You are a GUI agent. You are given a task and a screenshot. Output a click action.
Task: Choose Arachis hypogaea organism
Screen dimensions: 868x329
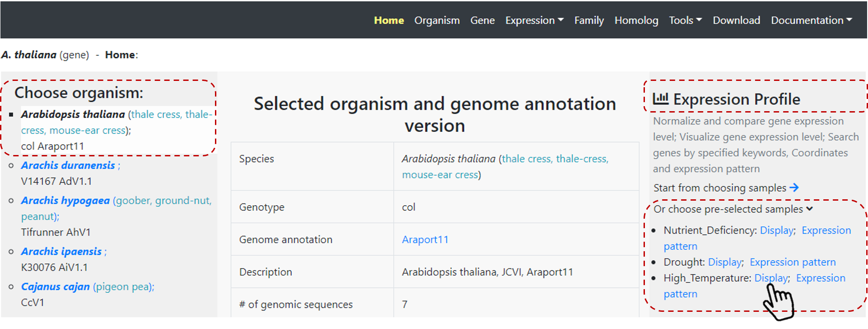(x=65, y=201)
